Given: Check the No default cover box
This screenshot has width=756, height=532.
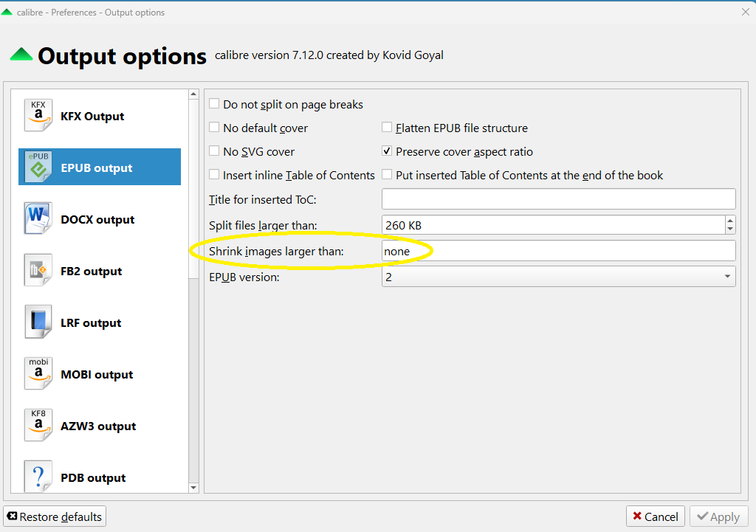Looking at the screenshot, I should point(214,127).
